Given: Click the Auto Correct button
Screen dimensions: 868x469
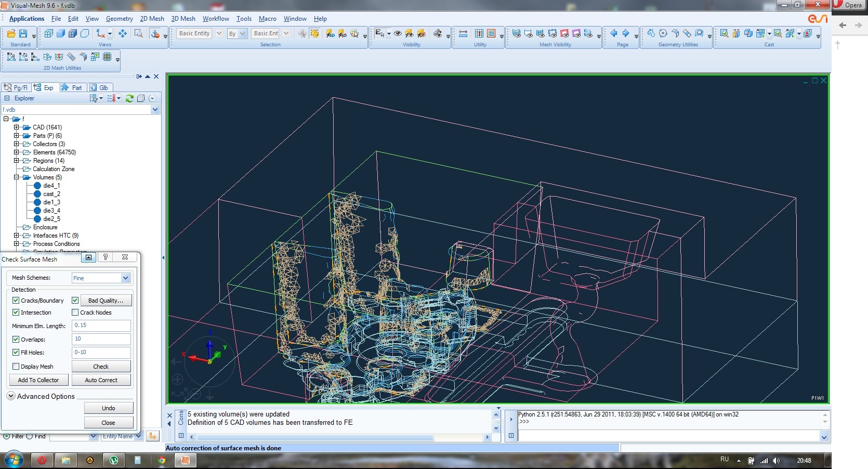Looking at the screenshot, I should 101,380.
